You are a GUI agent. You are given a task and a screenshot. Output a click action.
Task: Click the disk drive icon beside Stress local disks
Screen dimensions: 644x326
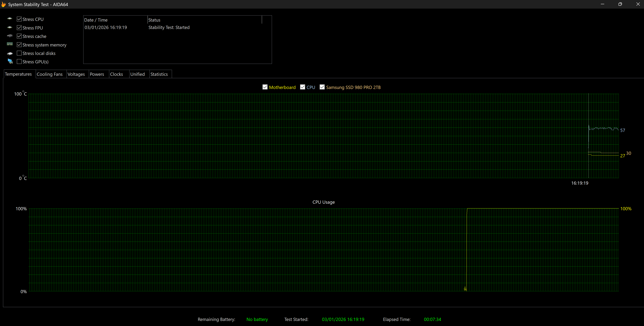click(x=10, y=53)
